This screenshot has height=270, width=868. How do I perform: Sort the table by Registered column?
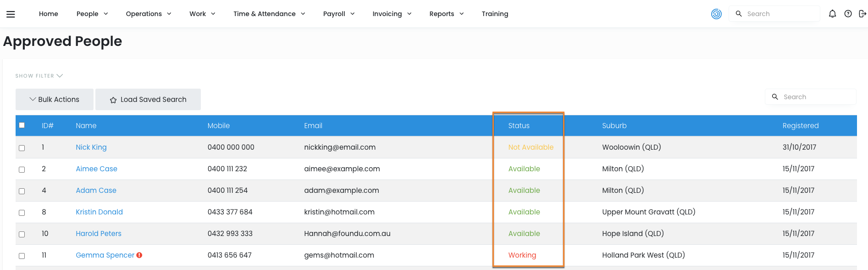click(800, 126)
